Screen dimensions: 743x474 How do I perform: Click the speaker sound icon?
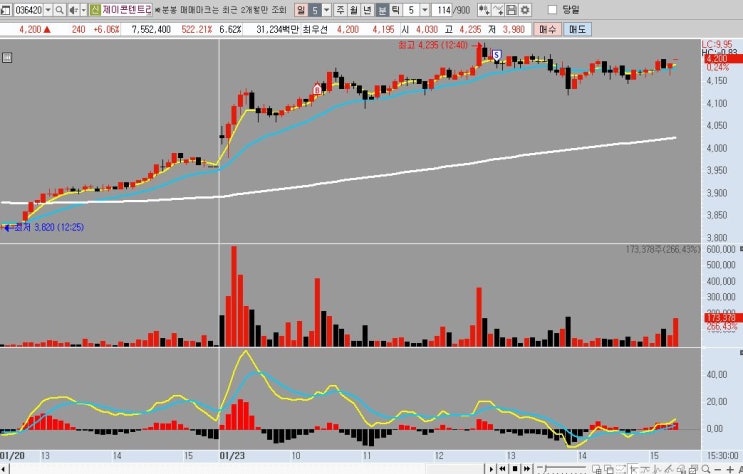(x=73, y=10)
